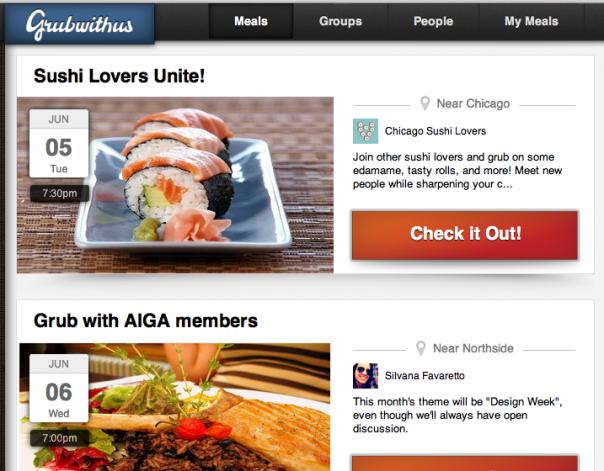Open the People tab
Viewport: 604px width, 471px height.
coord(433,21)
